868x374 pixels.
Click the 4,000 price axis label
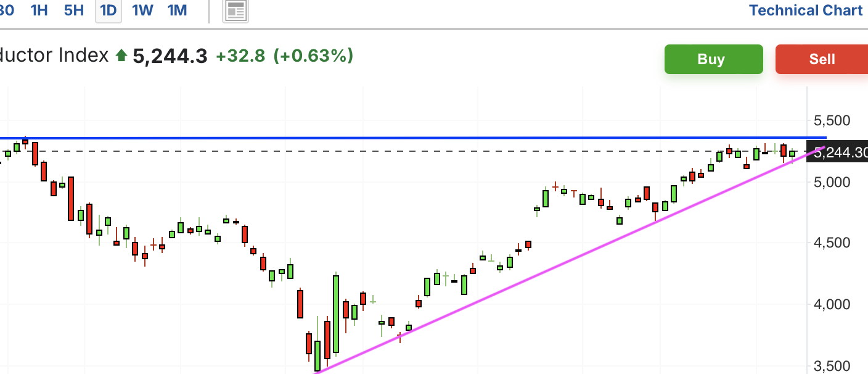832,305
